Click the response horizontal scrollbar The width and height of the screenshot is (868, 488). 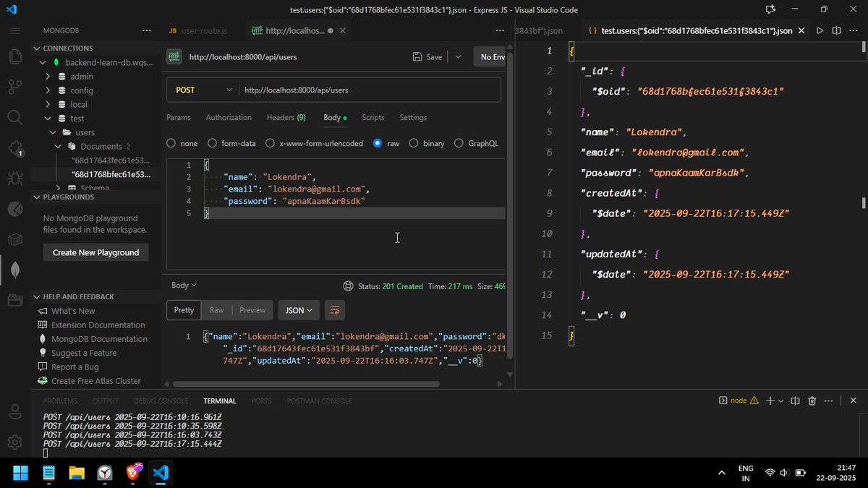click(x=307, y=384)
